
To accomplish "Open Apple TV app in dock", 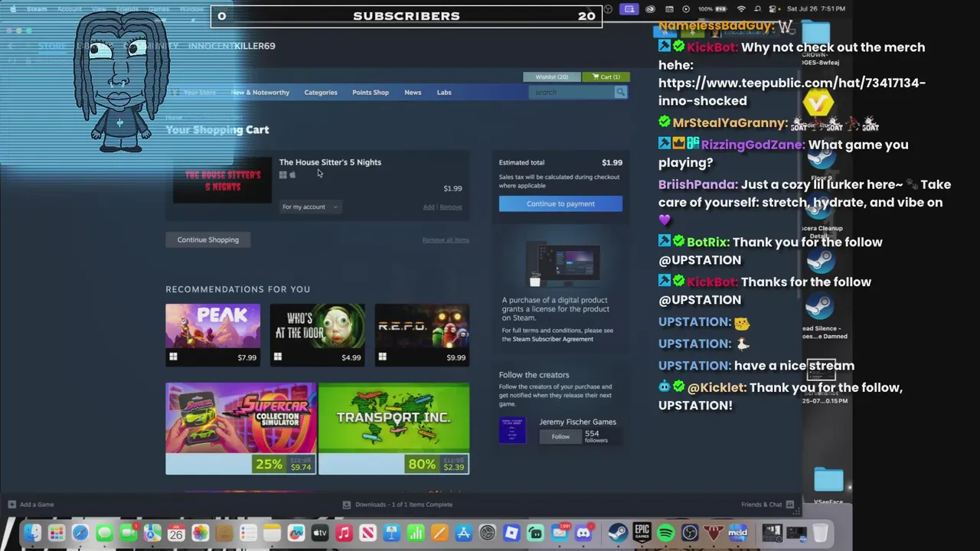I will tap(320, 533).
